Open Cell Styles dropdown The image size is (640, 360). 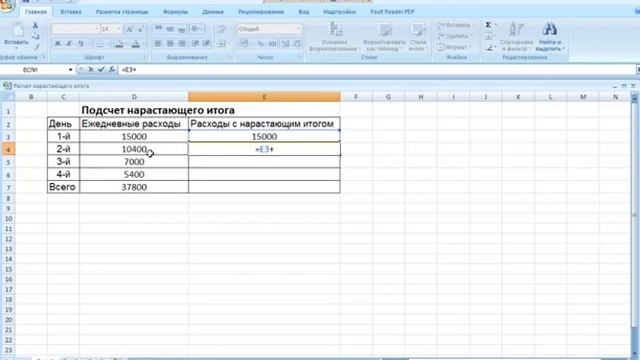418,37
